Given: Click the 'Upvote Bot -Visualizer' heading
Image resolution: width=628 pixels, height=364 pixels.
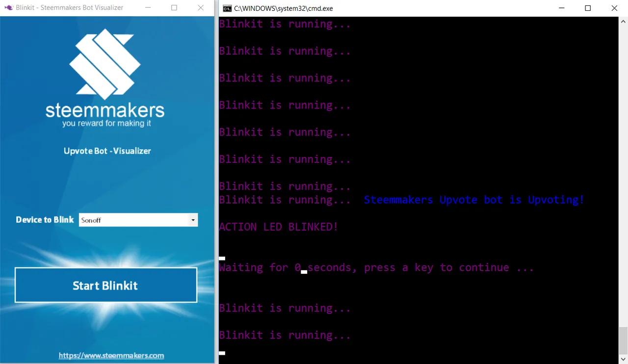Looking at the screenshot, I should click(107, 151).
